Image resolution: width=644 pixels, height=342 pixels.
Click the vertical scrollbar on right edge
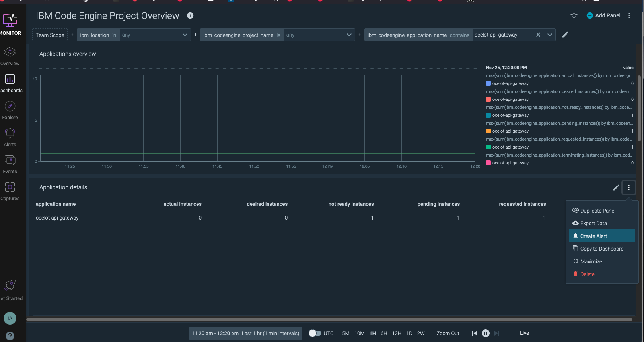[x=639, y=108]
